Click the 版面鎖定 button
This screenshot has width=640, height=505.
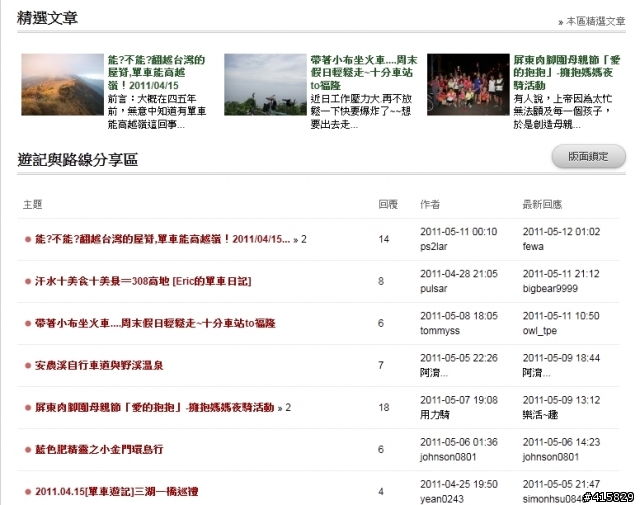pos(588,156)
